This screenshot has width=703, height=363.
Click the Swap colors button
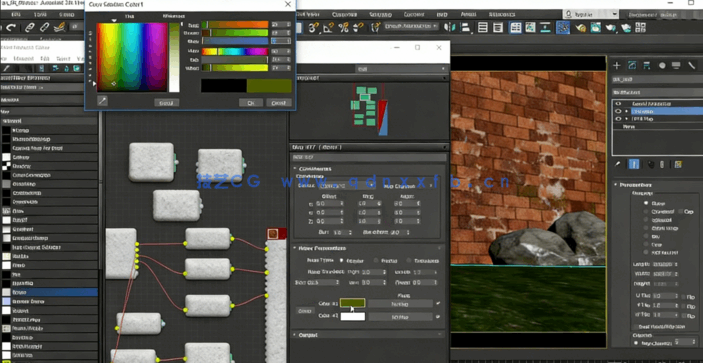304,311
